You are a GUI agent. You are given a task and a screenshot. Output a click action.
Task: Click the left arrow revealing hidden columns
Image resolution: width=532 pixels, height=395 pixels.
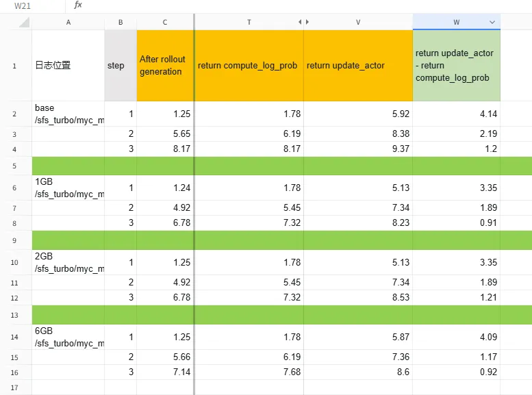pyautogui.click(x=299, y=22)
